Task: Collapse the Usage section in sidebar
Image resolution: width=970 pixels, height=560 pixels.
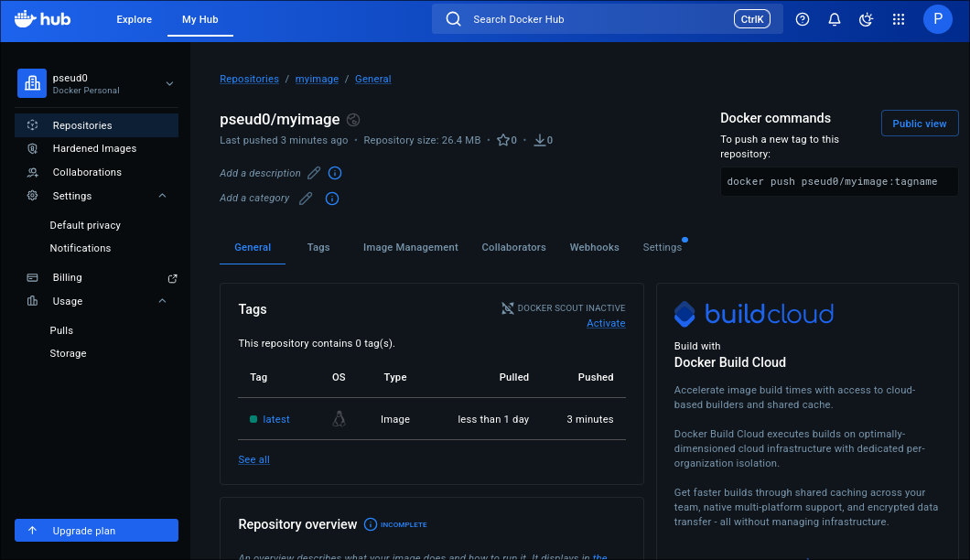Action: (162, 301)
